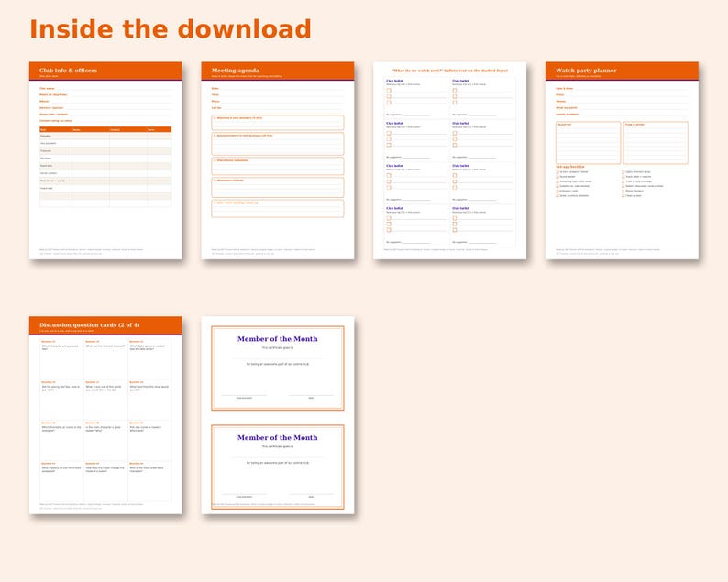Click the "Set-up checklist" heading in Watch party planner

(x=570, y=167)
